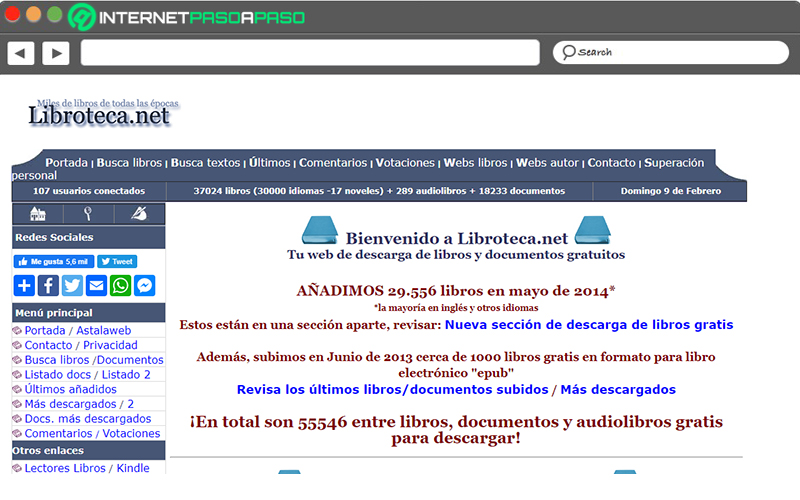
Task: Click the Search input field
Action: [x=671, y=52]
